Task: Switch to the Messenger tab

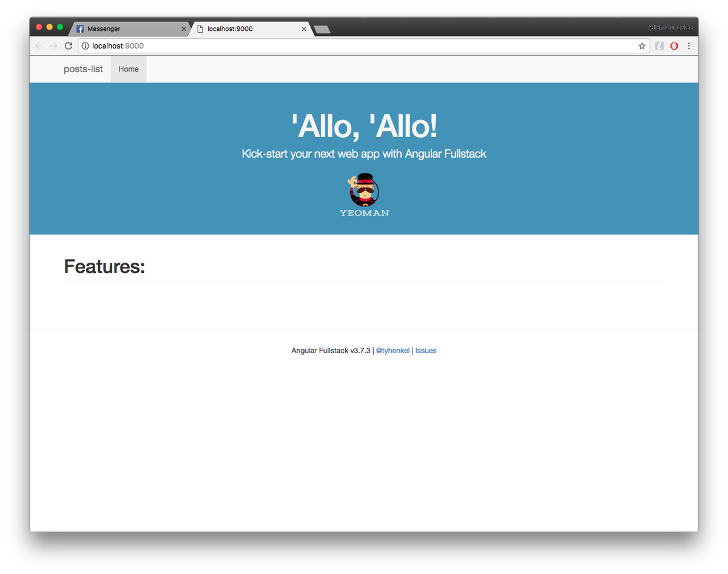Action: pos(130,29)
